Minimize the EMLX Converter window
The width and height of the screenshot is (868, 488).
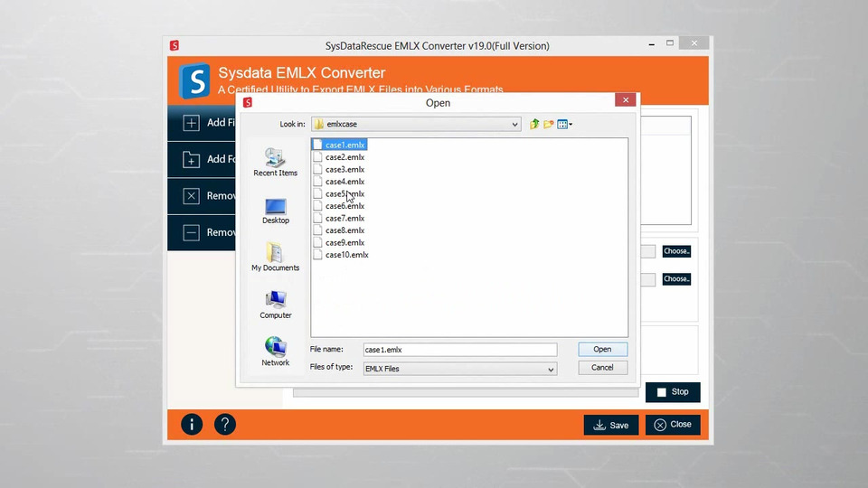[652, 43]
